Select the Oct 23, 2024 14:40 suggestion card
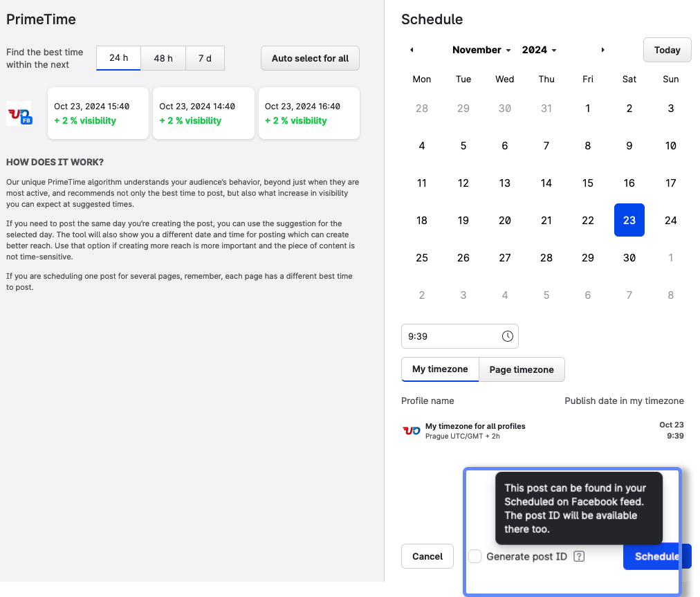 click(203, 113)
